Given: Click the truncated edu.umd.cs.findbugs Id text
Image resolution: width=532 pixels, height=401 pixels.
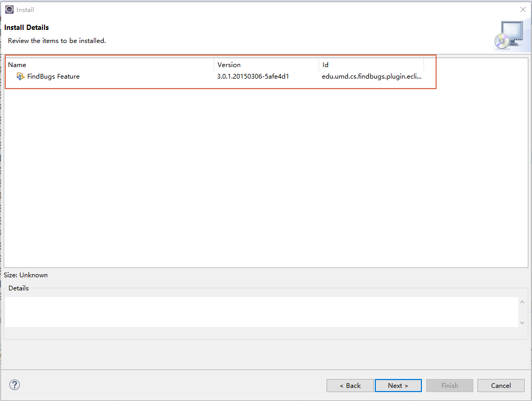Looking at the screenshot, I should [371, 76].
